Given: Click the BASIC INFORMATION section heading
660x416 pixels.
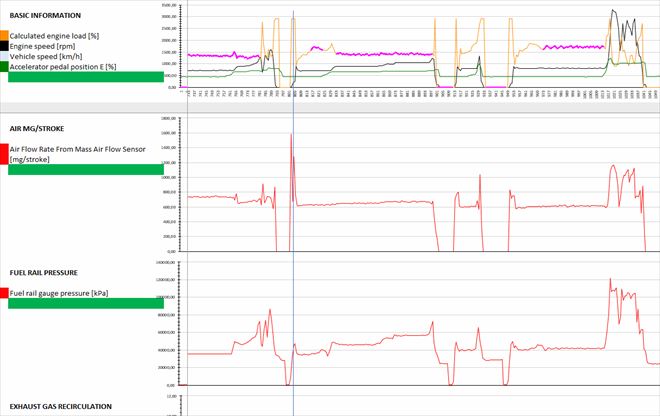Looking at the screenshot, I should point(45,16).
